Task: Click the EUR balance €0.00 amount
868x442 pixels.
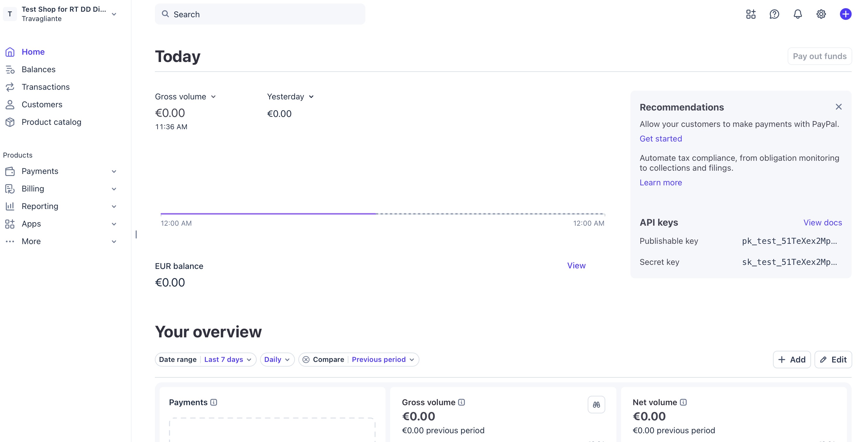Action: point(170,282)
